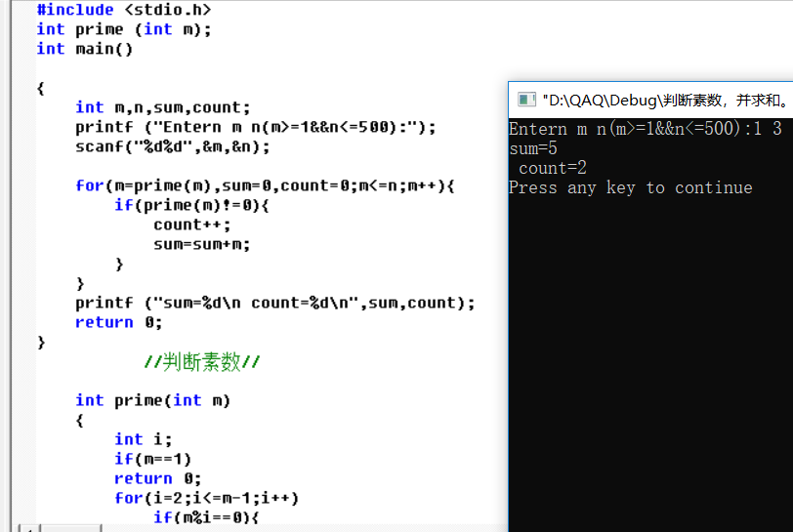Click the "#include <stdio.h>" line
Screen dimensions: 793x532
pyautogui.click(x=124, y=10)
